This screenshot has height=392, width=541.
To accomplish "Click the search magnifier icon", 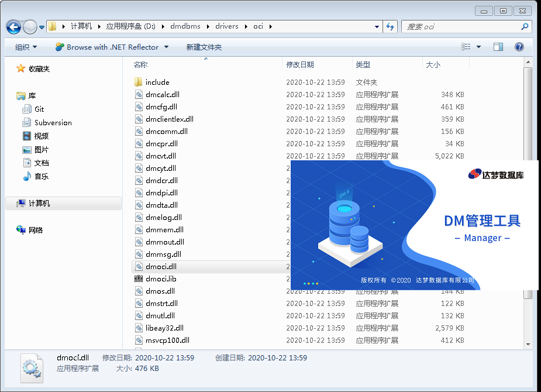I will (x=525, y=26).
